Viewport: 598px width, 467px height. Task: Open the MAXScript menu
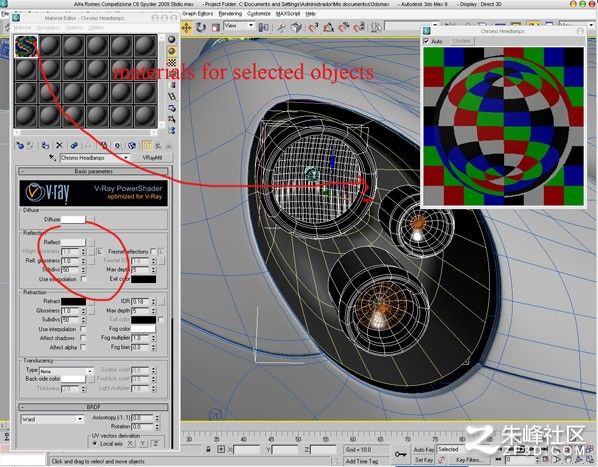pos(288,14)
